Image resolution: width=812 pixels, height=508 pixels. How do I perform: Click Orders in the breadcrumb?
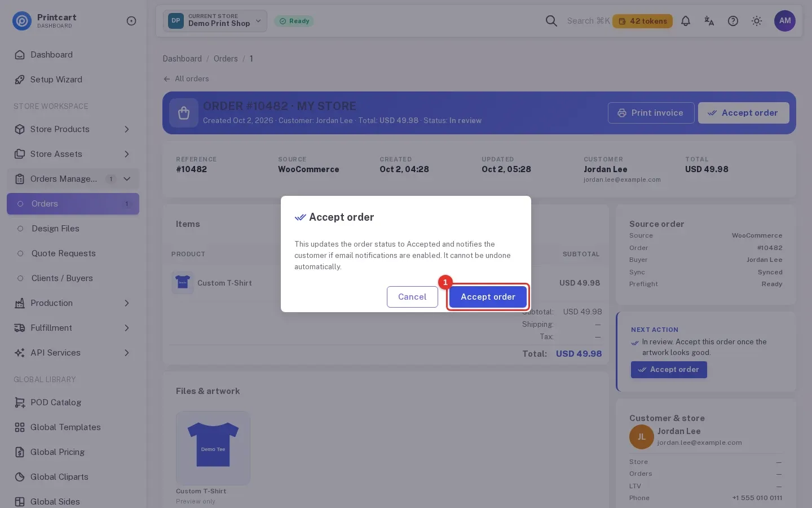(x=226, y=59)
